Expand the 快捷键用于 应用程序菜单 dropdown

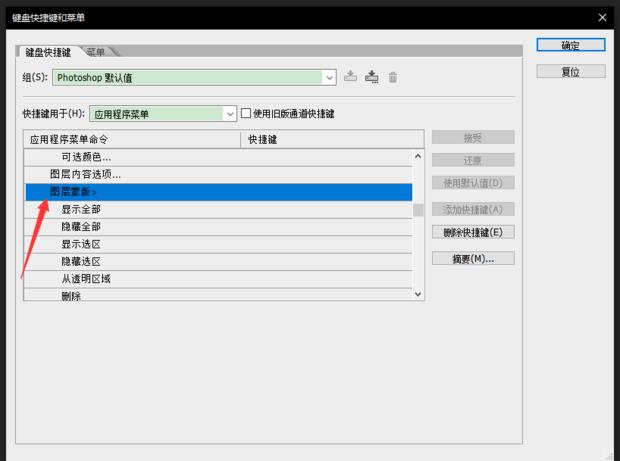point(231,114)
